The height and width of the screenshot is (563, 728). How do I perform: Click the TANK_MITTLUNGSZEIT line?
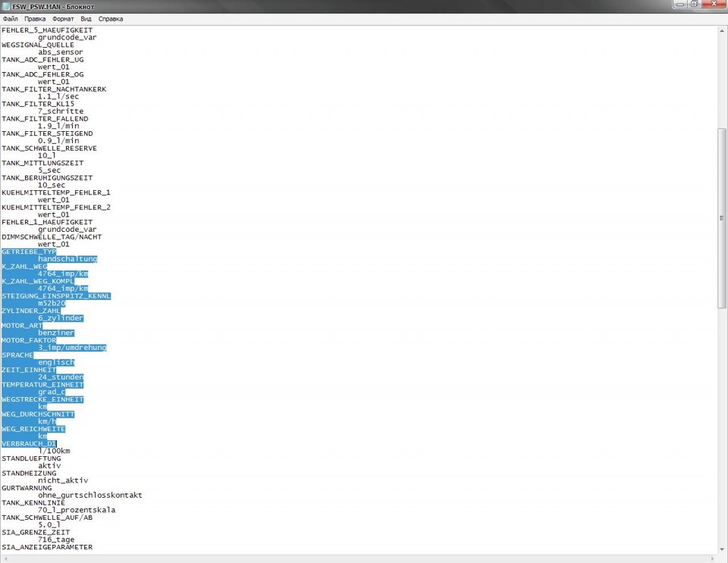(x=42, y=163)
